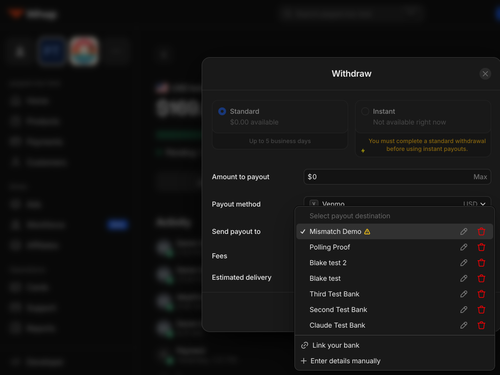500x375 pixels.
Task: Click Max in the amount field
Action: tap(480, 177)
